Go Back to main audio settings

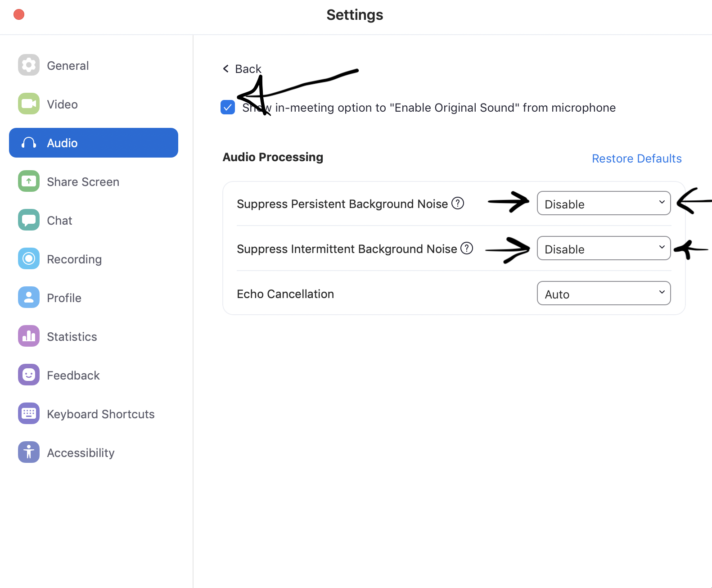click(242, 69)
